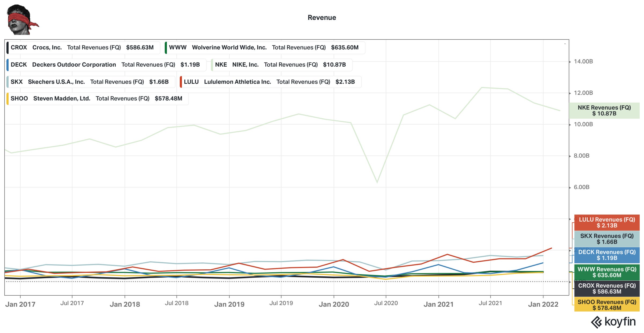Screen dimensions: 644x333
Task: Click the DECK Revenues $1.19B value label
Action: point(607,255)
